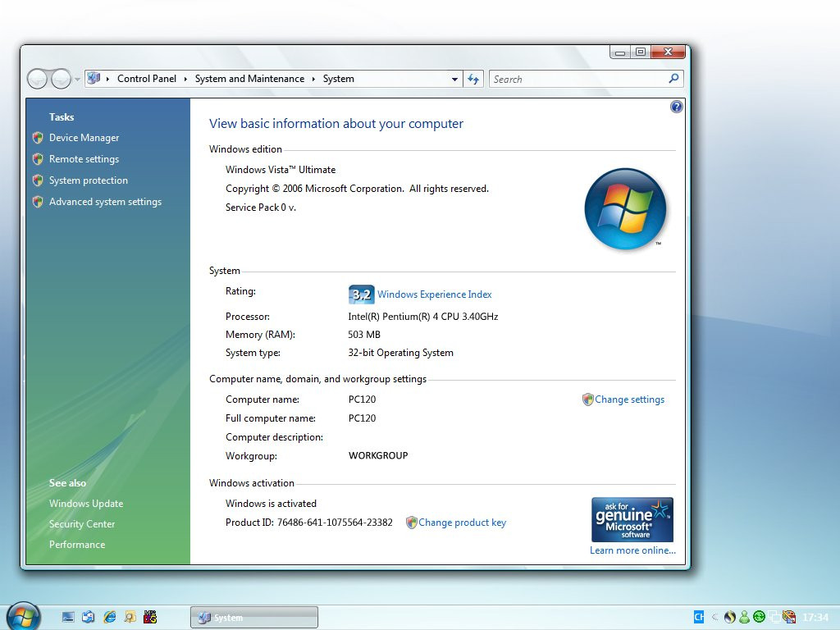Click the network monitors tray icon
This screenshot has height=630, width=840.
pos(774,617)
